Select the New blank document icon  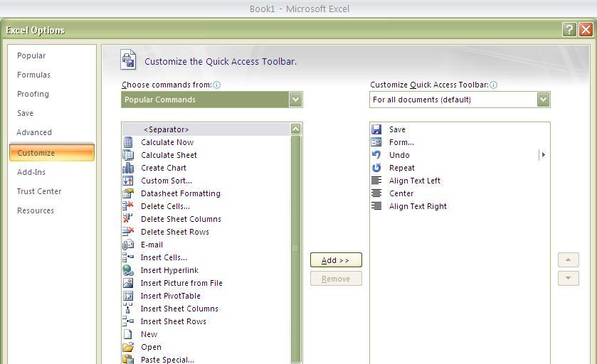[x=128, y=334]
